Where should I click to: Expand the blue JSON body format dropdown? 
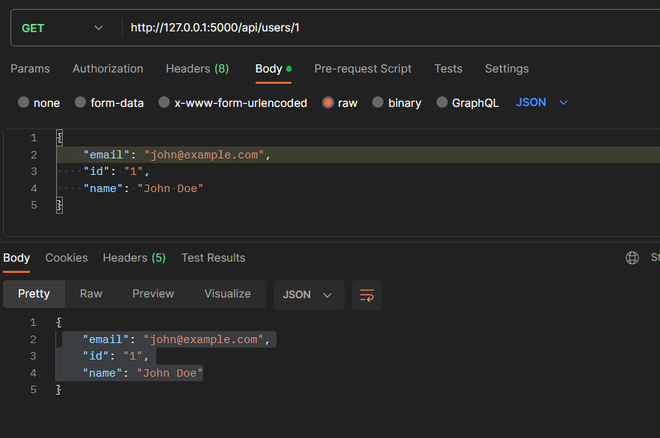point(542,103)
